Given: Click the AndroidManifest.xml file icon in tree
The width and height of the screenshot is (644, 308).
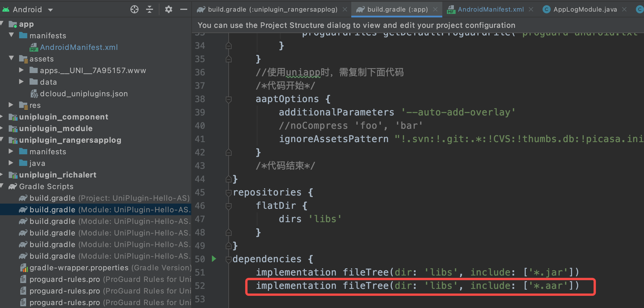Looking at the screenshot, I should point(34,47).
